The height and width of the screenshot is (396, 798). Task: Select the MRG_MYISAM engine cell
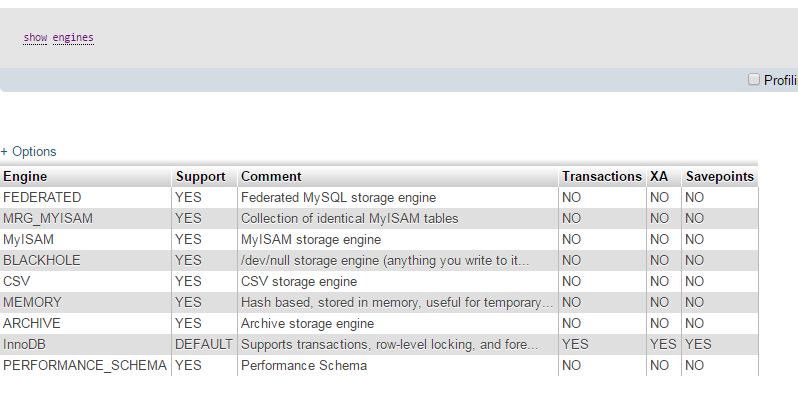pos(86,218)
